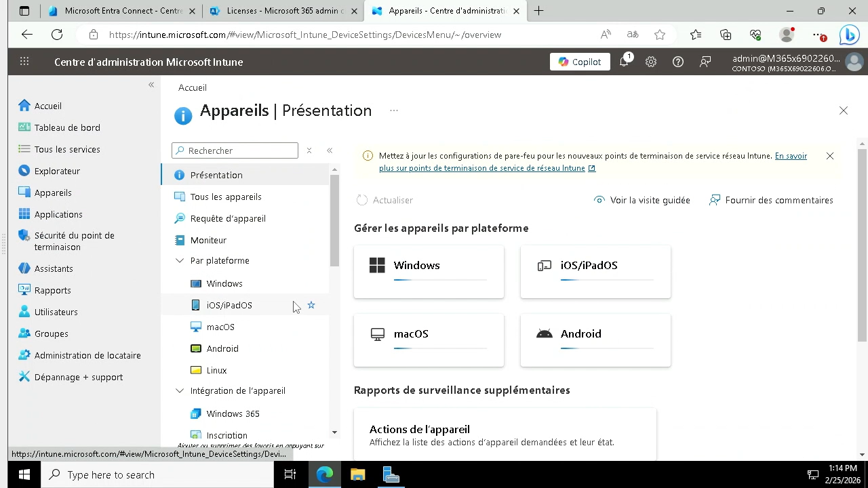This screenshot has height=488, width=868.
Task: Click the Rapports sidebar icon
Action: point(24,290)
